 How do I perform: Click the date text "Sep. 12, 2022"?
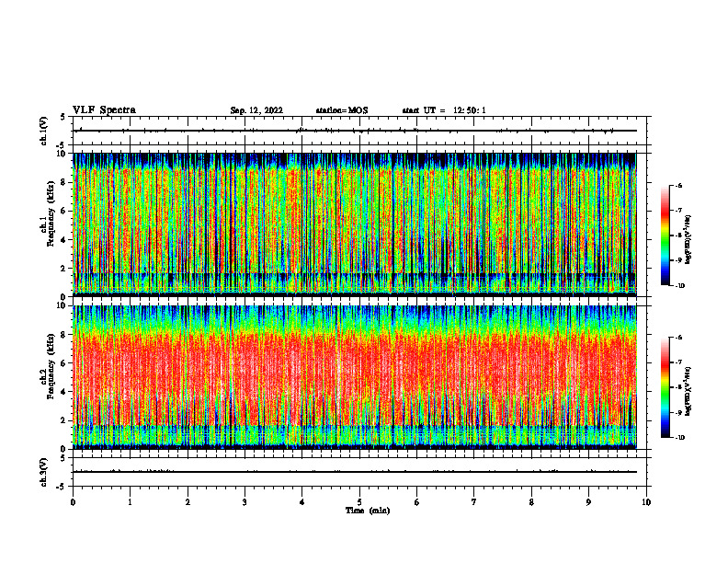[x=256, y=110]
